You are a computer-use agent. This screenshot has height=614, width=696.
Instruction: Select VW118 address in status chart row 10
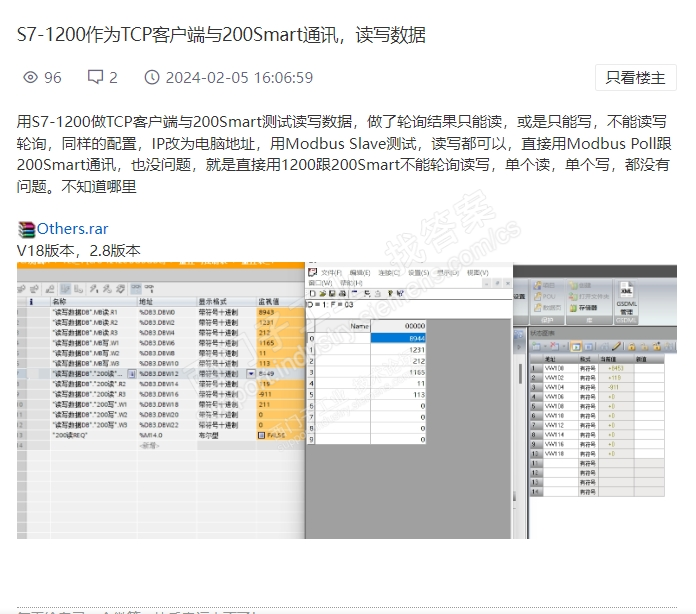(560, 454)
